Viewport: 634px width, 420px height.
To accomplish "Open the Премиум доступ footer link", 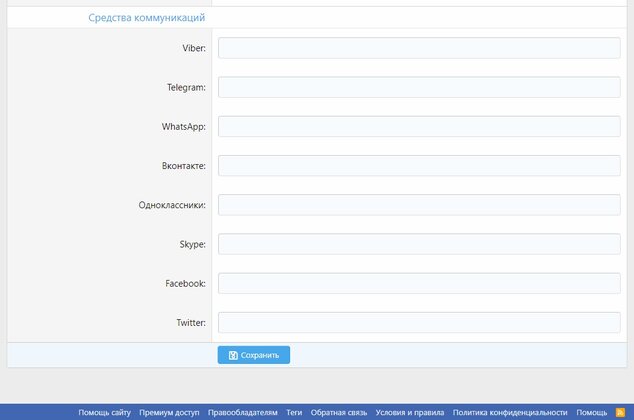I will (x=169, y=412).
